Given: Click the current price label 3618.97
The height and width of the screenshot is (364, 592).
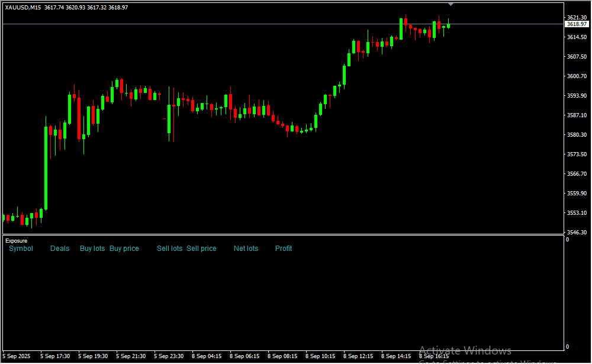Looking at the screenshot, I should 576,24.
